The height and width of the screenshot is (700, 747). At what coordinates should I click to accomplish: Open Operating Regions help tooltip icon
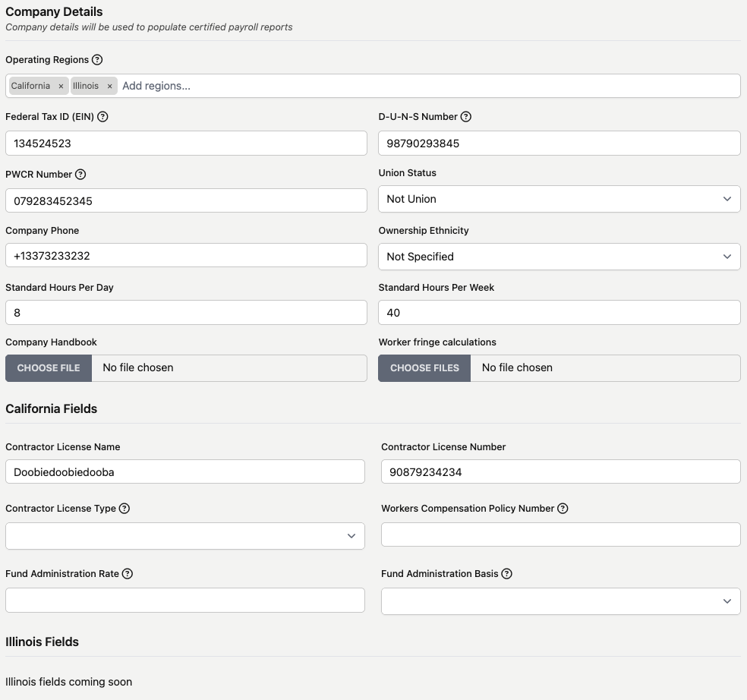(97, 59)
